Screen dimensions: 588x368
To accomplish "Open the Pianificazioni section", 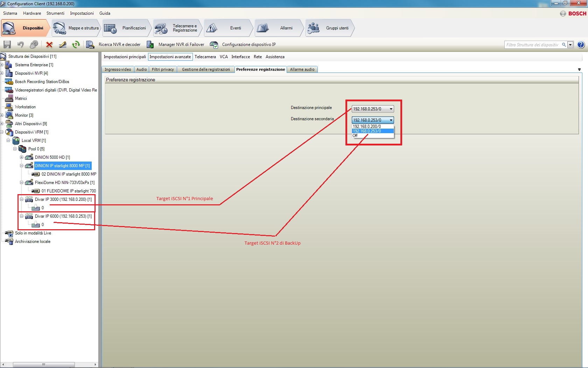I will (127, 28).
